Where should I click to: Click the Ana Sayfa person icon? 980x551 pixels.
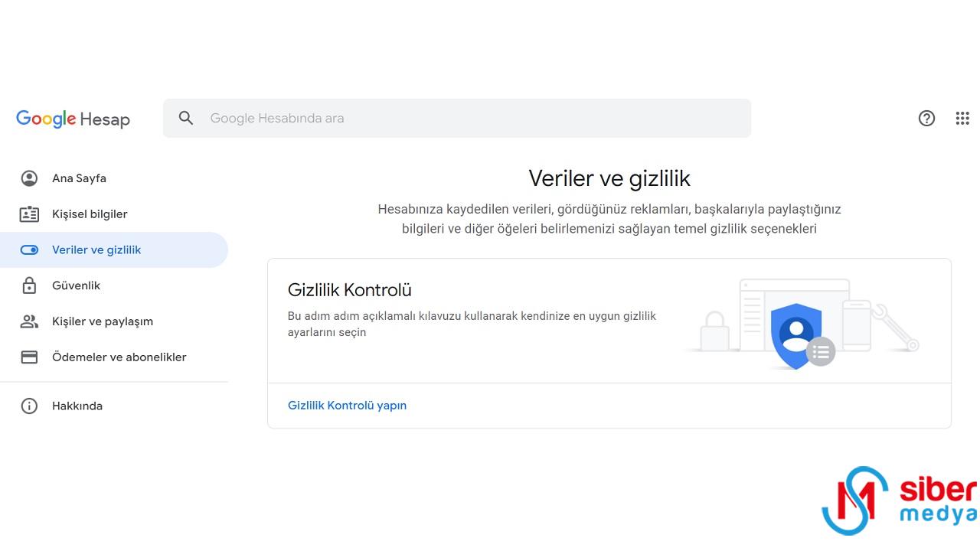pos(29,178)
